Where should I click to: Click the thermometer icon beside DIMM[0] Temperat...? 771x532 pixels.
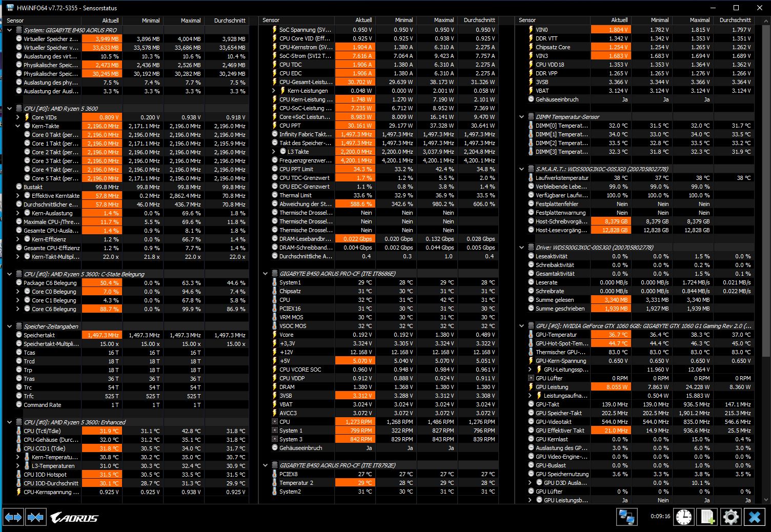coord(531,126)
